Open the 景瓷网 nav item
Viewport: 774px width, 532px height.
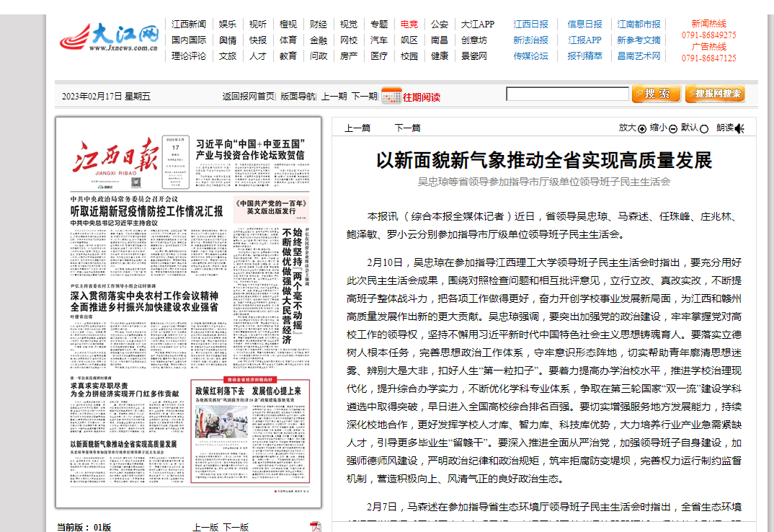[474, 56]
